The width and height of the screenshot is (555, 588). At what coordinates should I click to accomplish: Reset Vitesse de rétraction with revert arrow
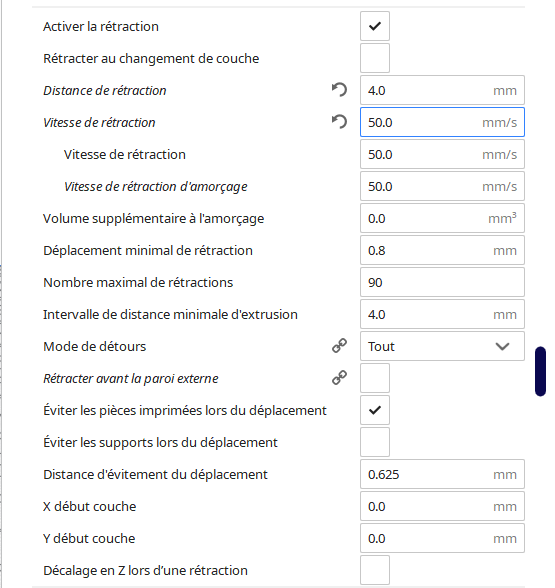click(339, 122)
